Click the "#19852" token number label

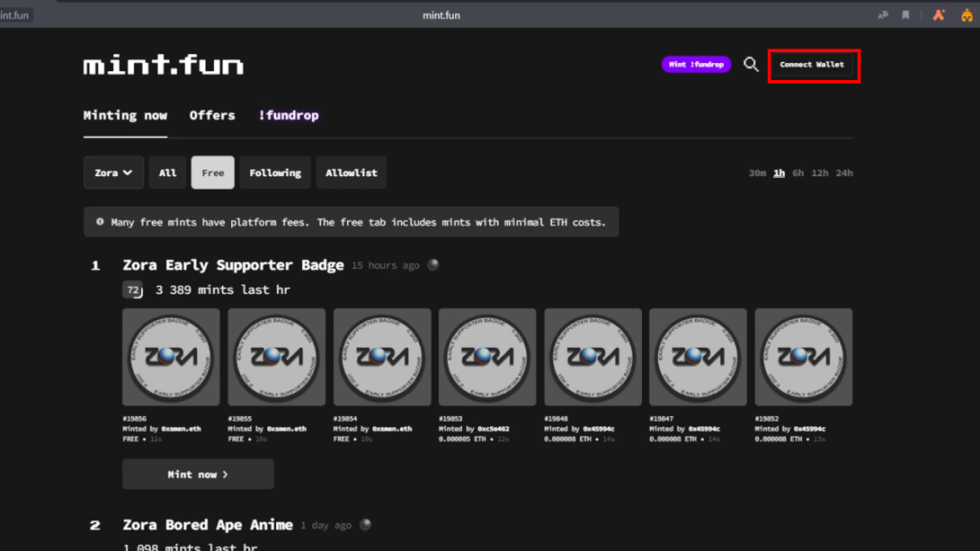click(767, 419)
